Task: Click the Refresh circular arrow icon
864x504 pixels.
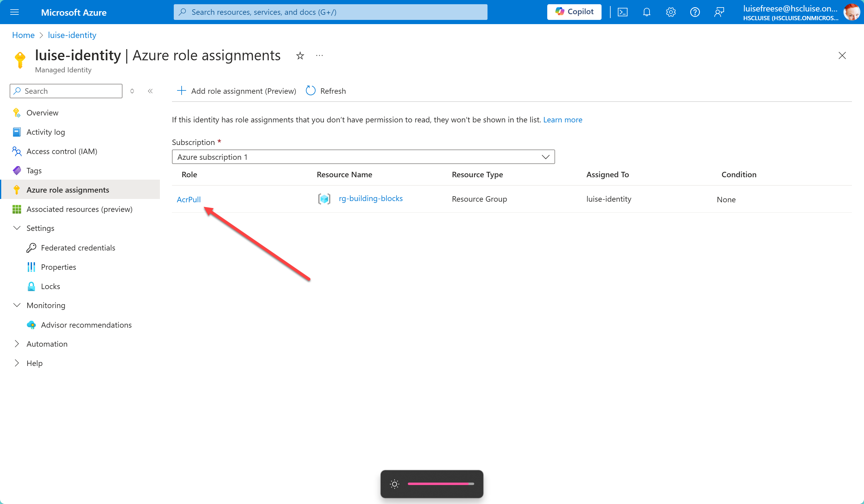Action: tap(311, 91)
